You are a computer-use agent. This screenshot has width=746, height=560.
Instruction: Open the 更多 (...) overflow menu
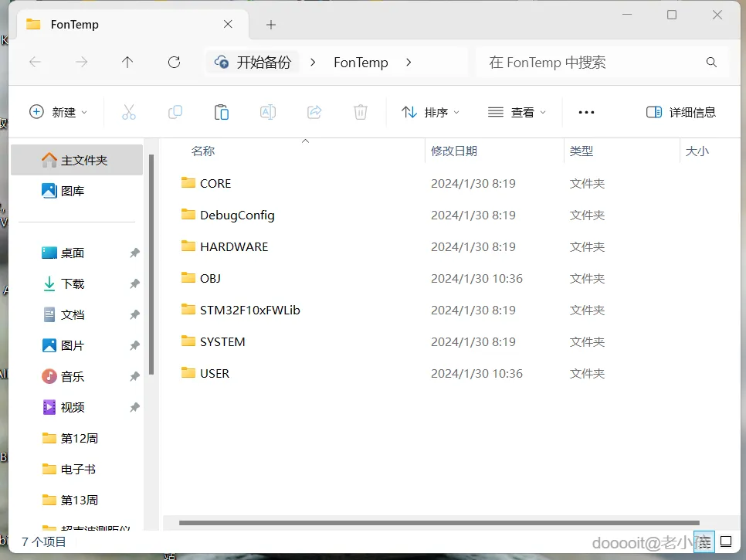[x=586, y=112]
